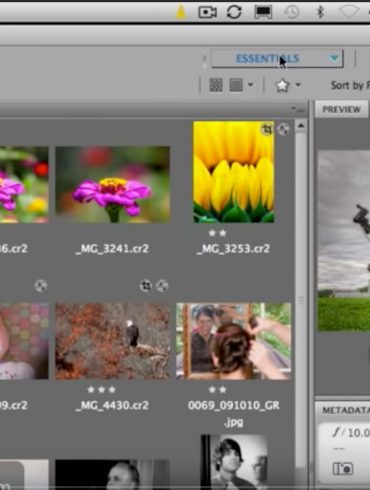This screenshot has width=370, height=490.
Task: Select the bald eagle thumbnail _MG_4430.cr2
Action: [x=113, y=341]
